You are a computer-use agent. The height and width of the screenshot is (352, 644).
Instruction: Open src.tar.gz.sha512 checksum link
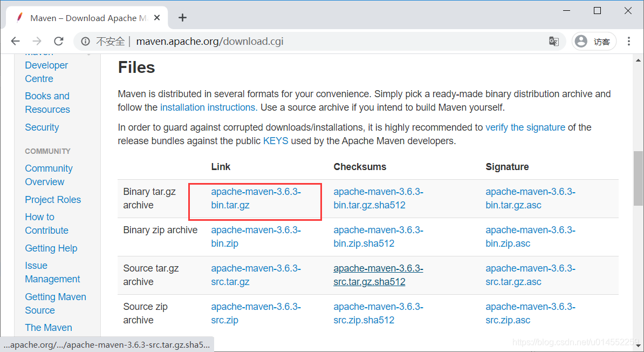378,275
